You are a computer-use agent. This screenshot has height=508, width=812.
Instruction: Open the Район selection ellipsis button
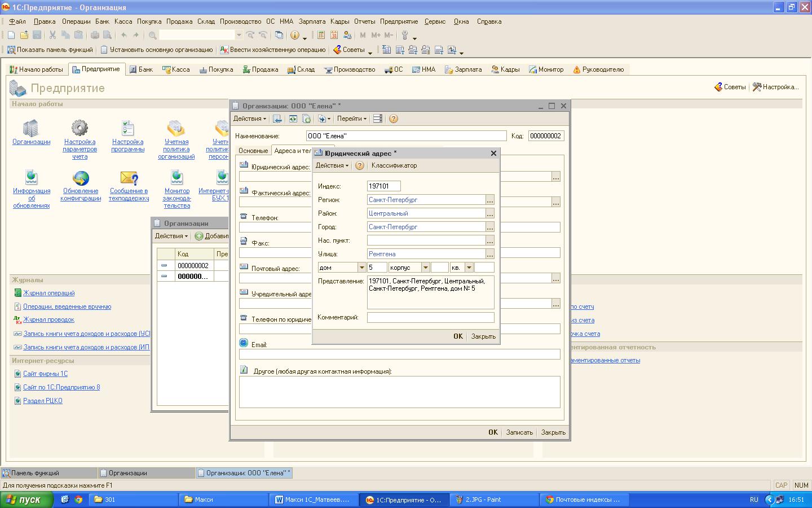point(490,213)
